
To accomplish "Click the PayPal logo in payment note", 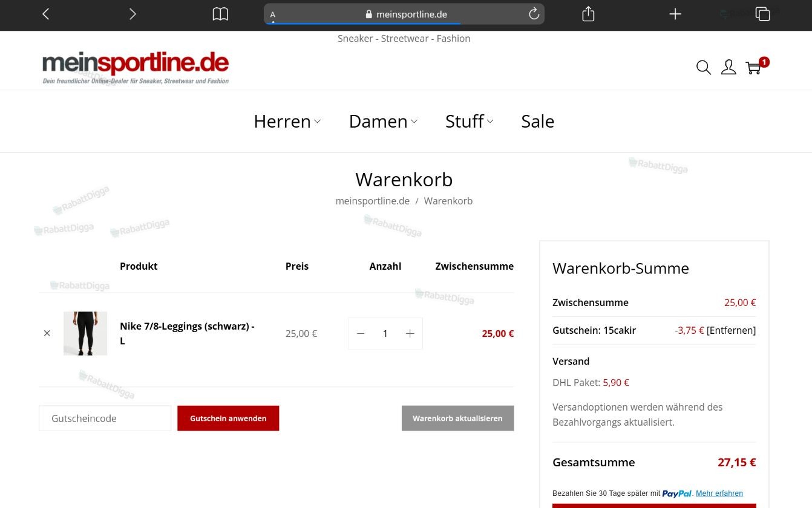I will (x=677, y=493).
